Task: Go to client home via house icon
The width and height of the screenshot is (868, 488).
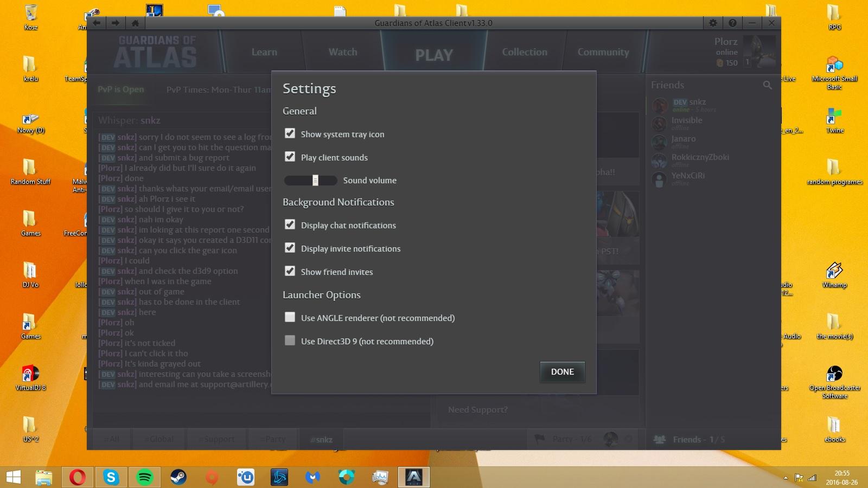Action: click(135, 23)
